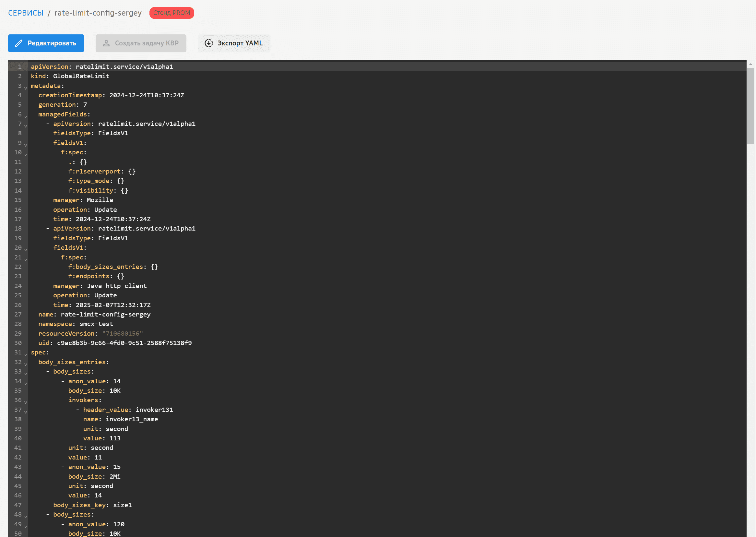Viewport: 756px width, 537px height.
Task: Collapse body_sizes_entries on line 32
Action: click(26, 364)
